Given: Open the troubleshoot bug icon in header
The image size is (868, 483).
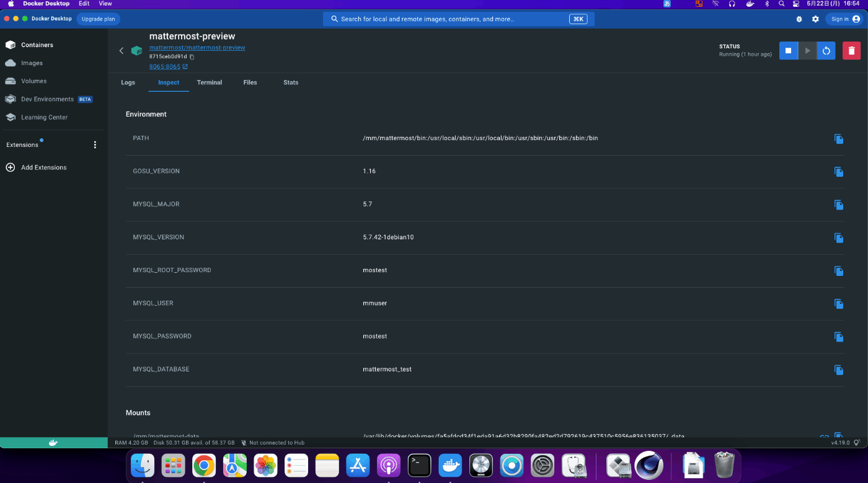Looking at the screenshot, I should click(x=799, y=19).
